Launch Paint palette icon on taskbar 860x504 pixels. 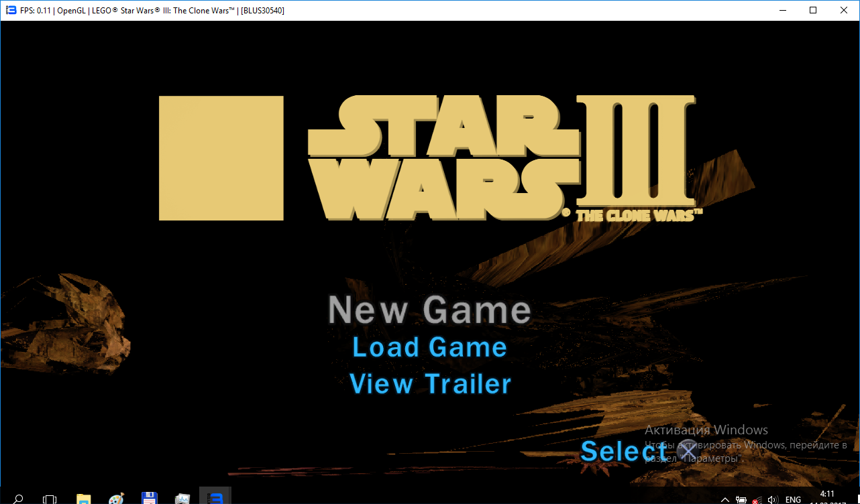point(116,499)
